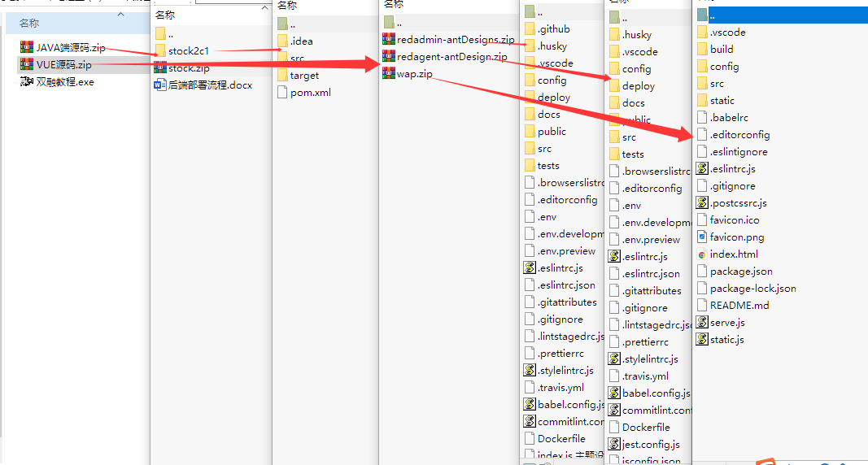Go up via '..' above .github folder
The height and width of the screenshot is (465, 868).
coord(534,11)
